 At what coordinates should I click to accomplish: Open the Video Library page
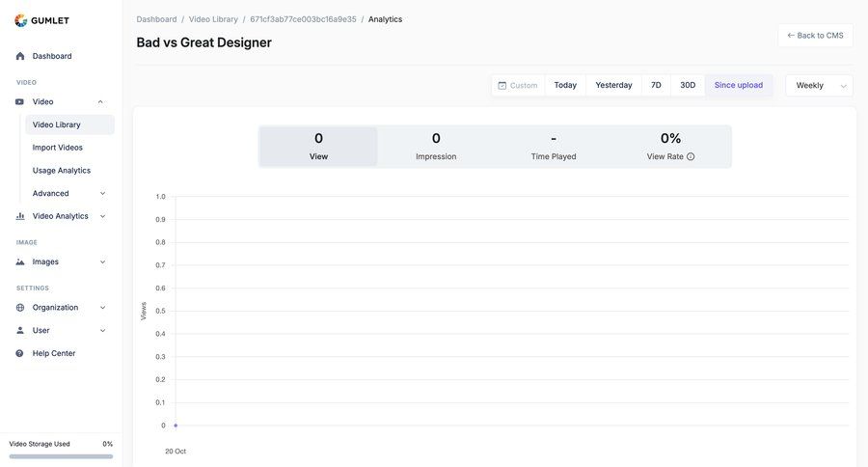69,124
